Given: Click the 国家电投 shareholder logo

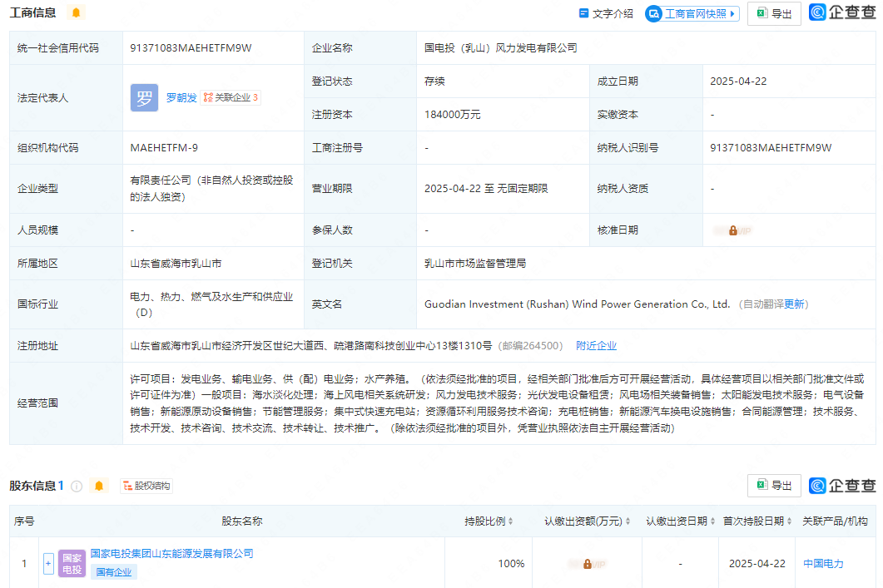Looking at the screenshot, I should point(72,563).
